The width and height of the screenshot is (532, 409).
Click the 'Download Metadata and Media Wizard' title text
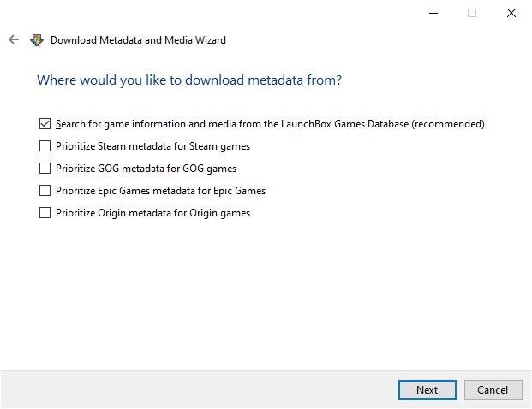(x=138, y=40)
